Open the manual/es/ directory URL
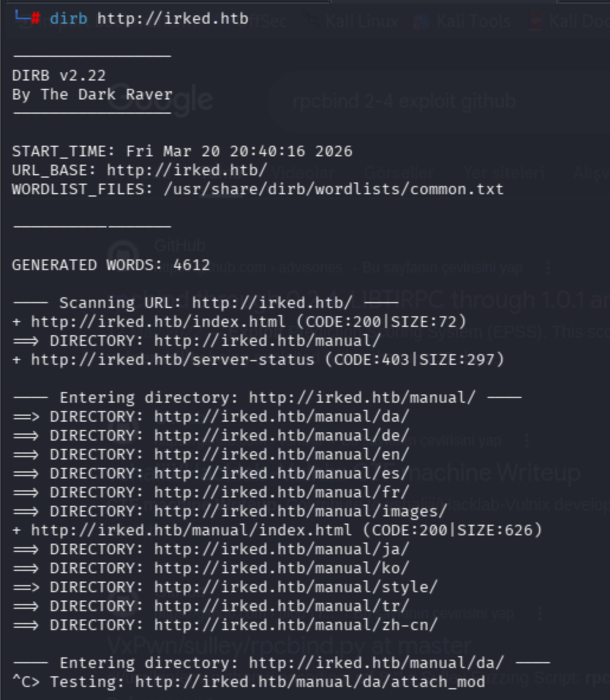 [x=281, y=473]
